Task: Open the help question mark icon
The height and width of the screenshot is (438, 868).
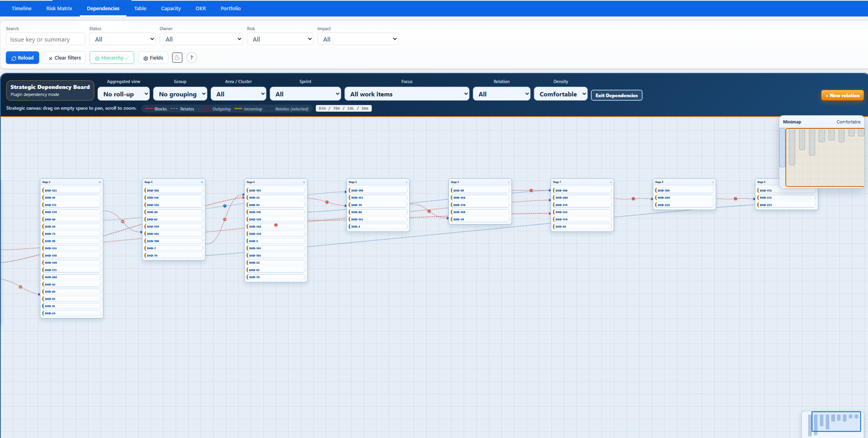Action: 192,57
